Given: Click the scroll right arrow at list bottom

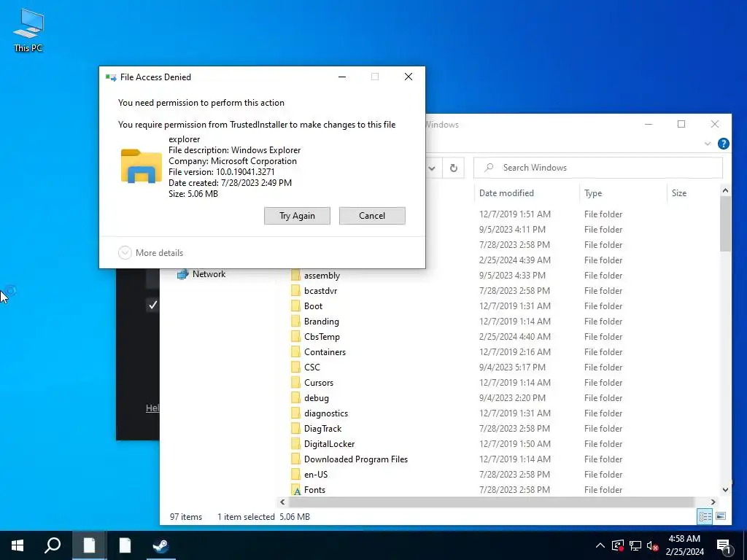Looking at the screenshot, I should [713, 502].
